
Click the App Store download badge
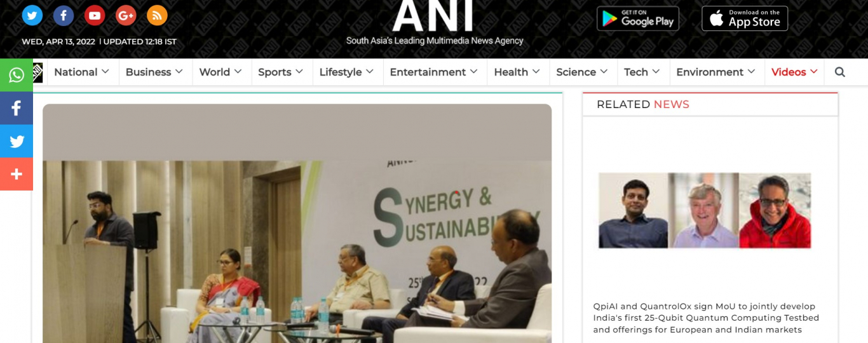click(745, 19)
